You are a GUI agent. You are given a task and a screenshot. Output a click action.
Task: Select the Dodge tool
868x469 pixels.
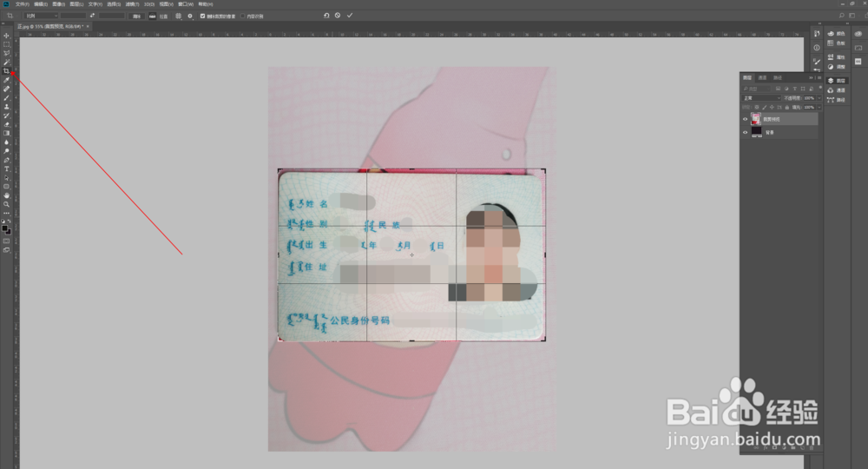[x=7, y=150]
